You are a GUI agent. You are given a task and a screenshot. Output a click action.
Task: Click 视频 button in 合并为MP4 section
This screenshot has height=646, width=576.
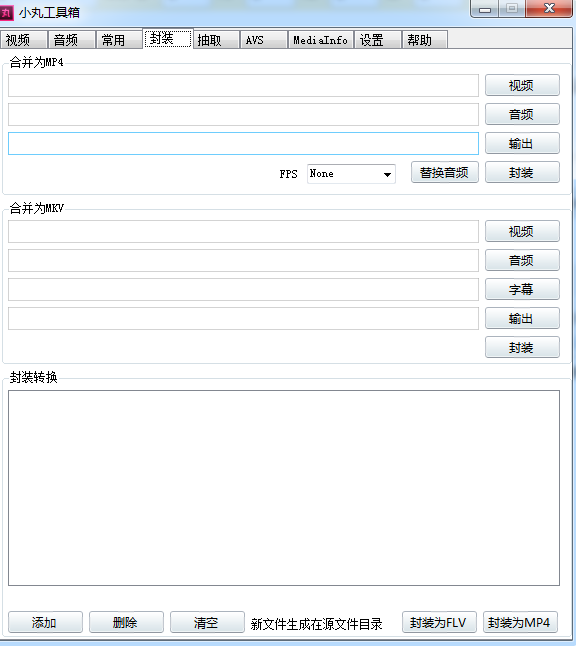point(522,85)
